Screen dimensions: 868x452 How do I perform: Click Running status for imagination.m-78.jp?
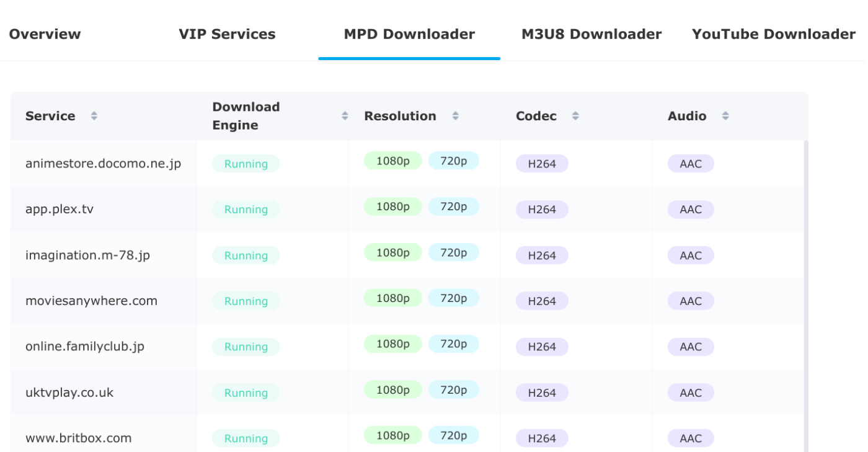pos(246,255)
